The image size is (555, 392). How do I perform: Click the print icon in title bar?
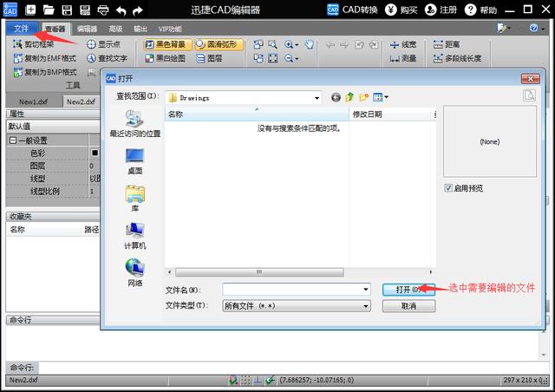[x=103, y=10]
